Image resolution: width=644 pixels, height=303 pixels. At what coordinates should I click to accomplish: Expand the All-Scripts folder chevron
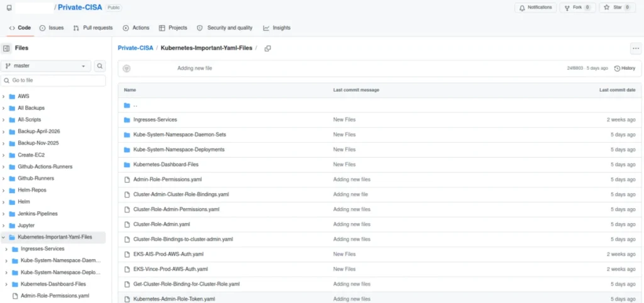[x=4, y=120]
